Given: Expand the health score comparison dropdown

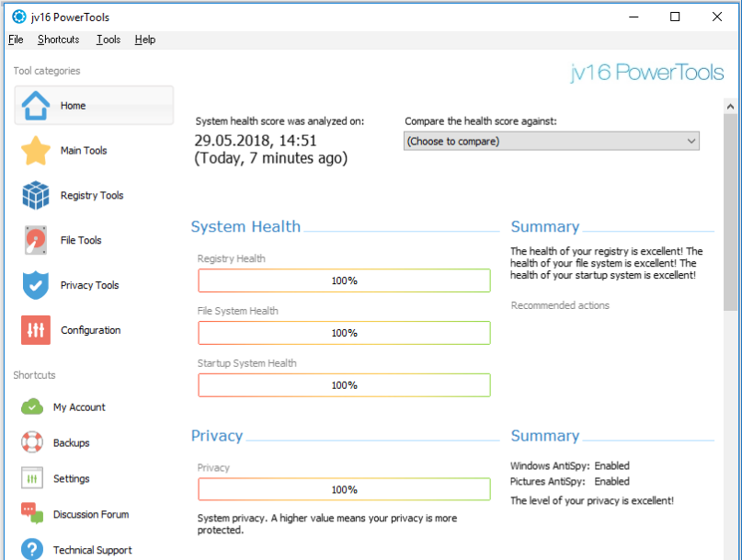Looking at the screenshot, I should pyautogui.click(x=552, y=142).
